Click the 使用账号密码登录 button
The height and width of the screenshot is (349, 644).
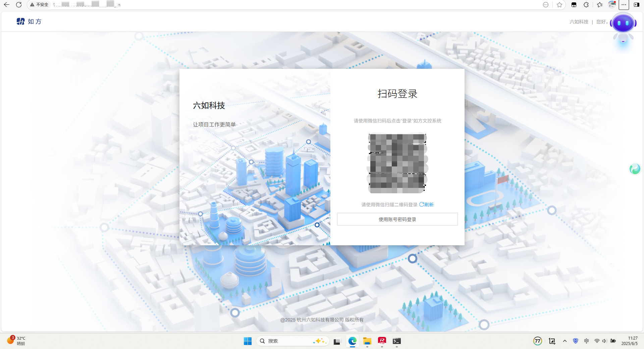pyautogui.click(x=397, y=219)
